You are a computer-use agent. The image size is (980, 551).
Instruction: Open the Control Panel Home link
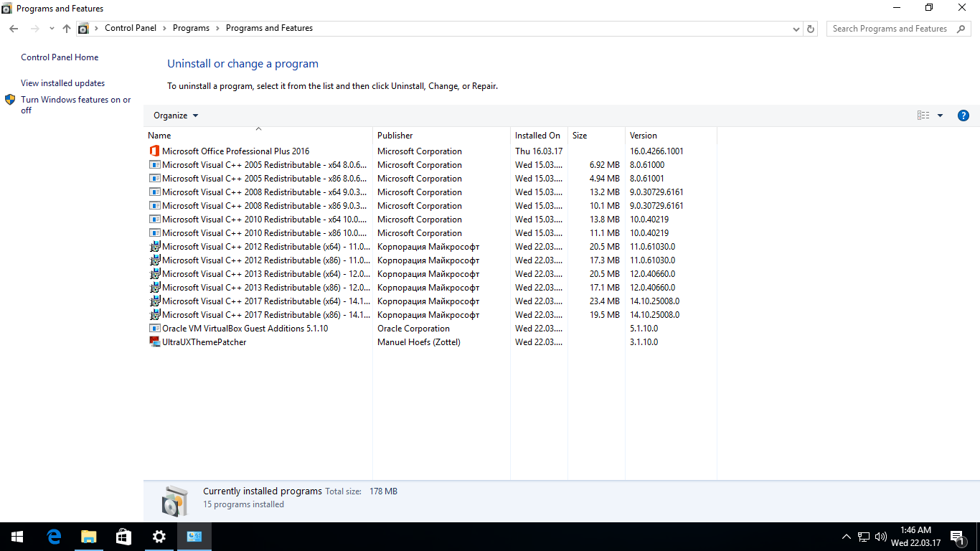pos(60,57)
